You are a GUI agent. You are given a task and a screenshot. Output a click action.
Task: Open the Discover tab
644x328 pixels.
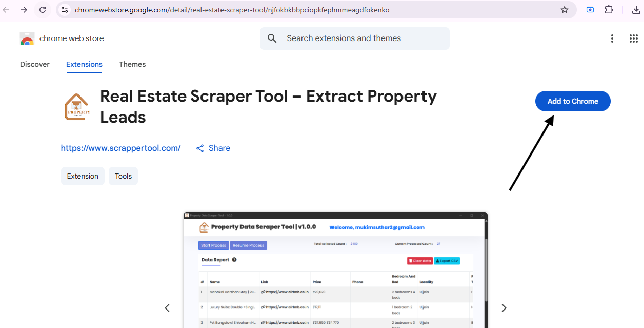point(35,64)
